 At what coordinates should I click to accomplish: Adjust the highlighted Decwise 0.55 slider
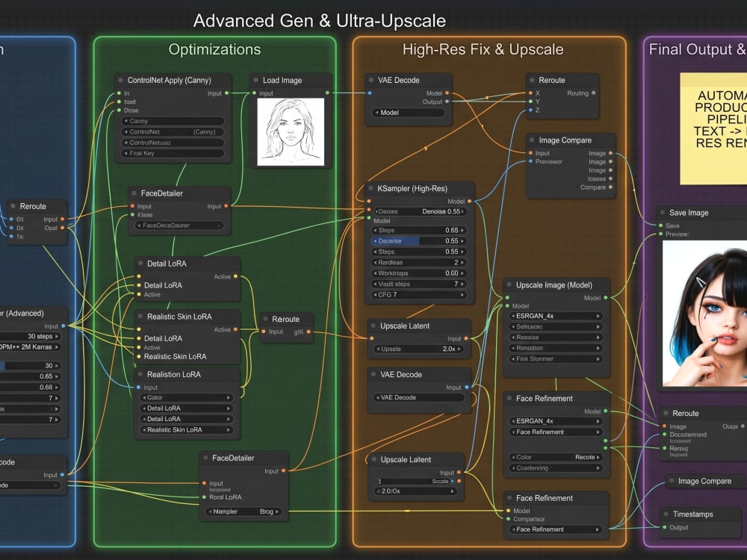click(x=419, y=241)
